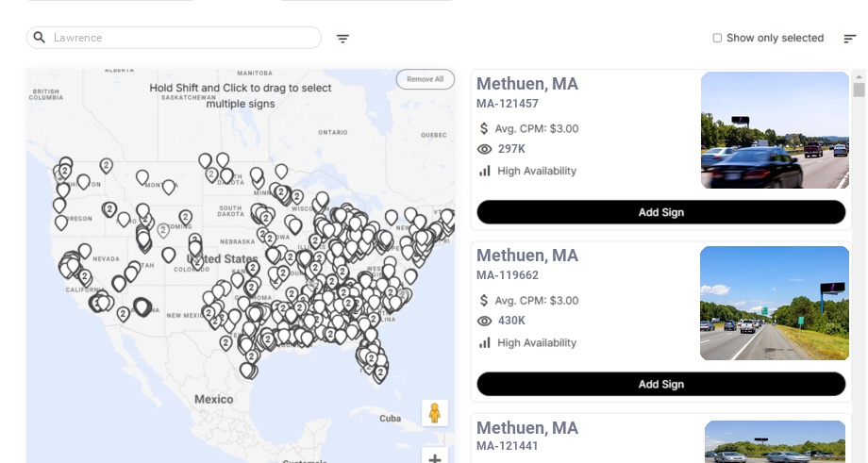
Task: Click the Remove All button on map
Action: pos(425,79)
